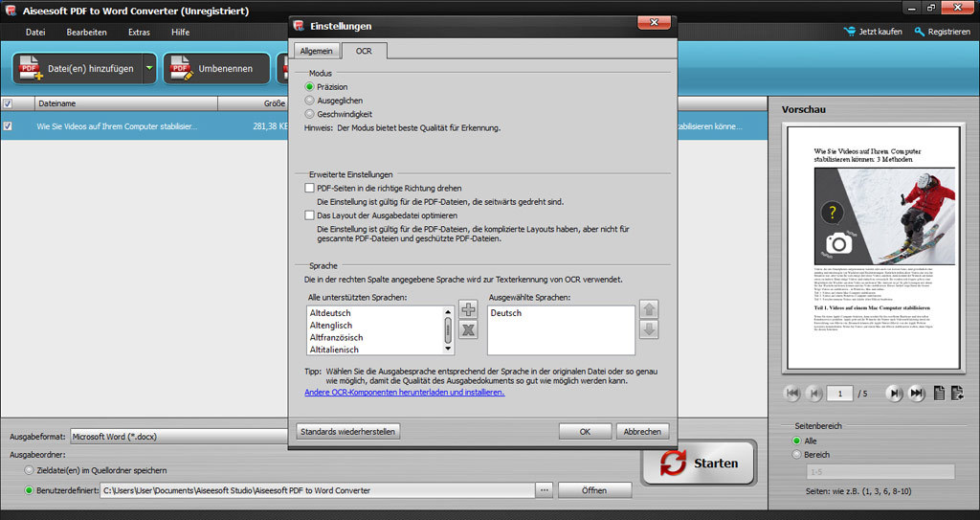This screenshot has height=520, width=980.
Task: Go to previous preview page
Action: click(814, 393)
